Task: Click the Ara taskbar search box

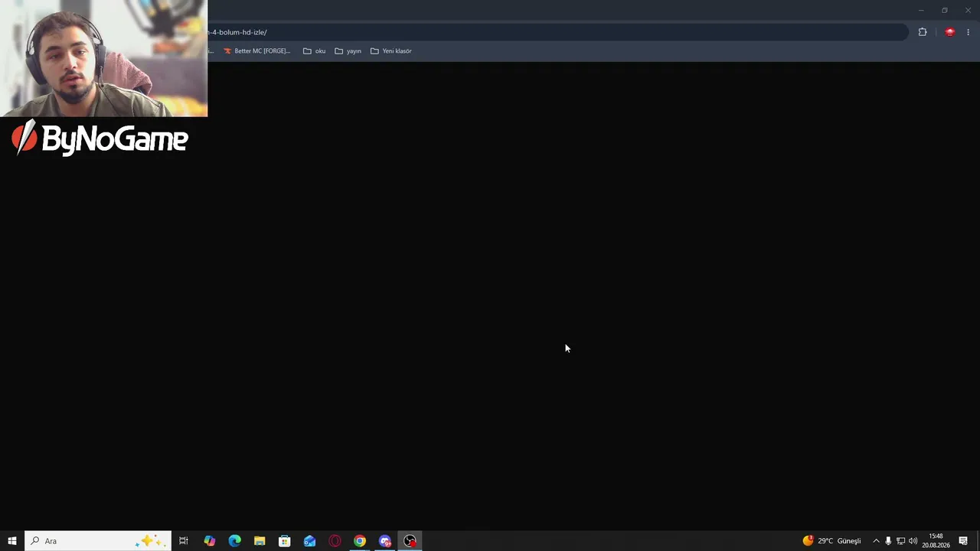Action: tap(98, 541)
